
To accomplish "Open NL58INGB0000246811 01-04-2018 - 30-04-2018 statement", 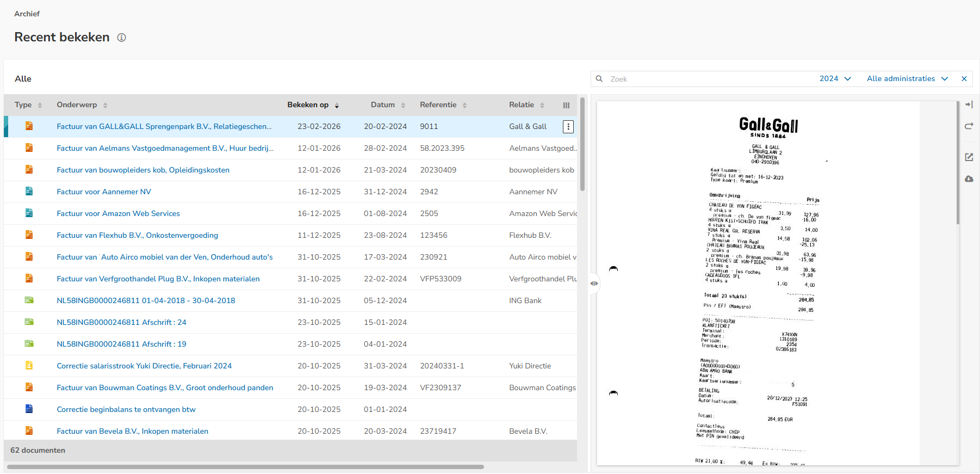I will coord(146,301).
